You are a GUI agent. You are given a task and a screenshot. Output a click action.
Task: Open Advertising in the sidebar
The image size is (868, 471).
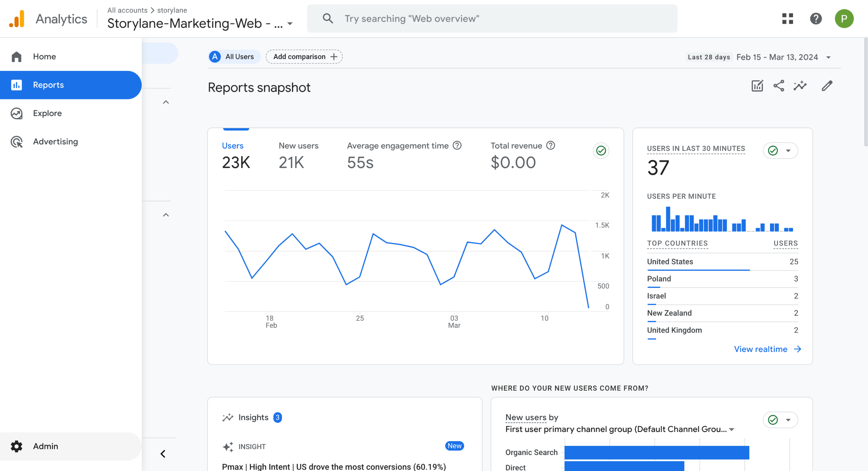click(71, 141)
